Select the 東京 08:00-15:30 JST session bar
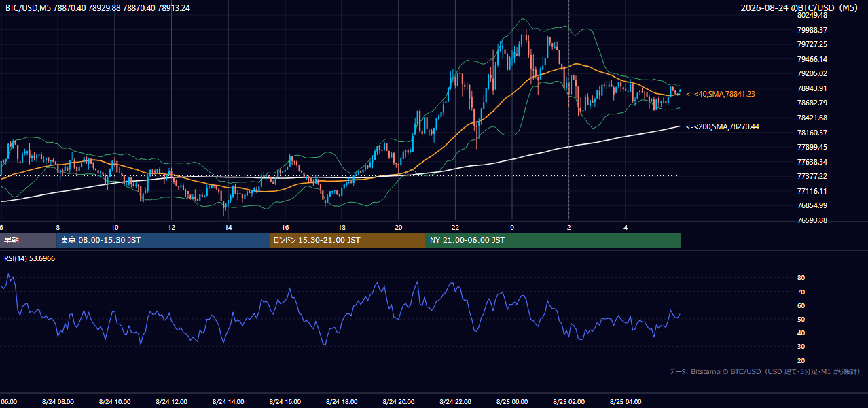 coord(163,240)
